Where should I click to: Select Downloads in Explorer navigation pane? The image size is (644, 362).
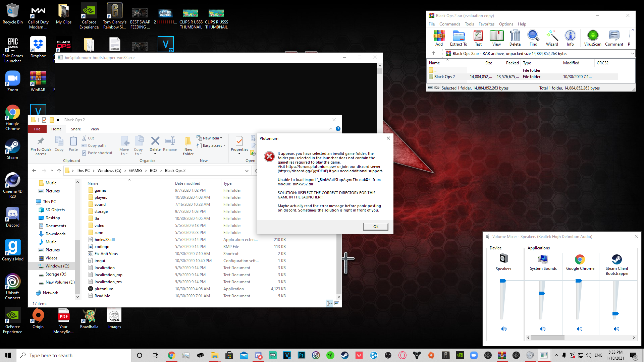[x=55, y=234]
